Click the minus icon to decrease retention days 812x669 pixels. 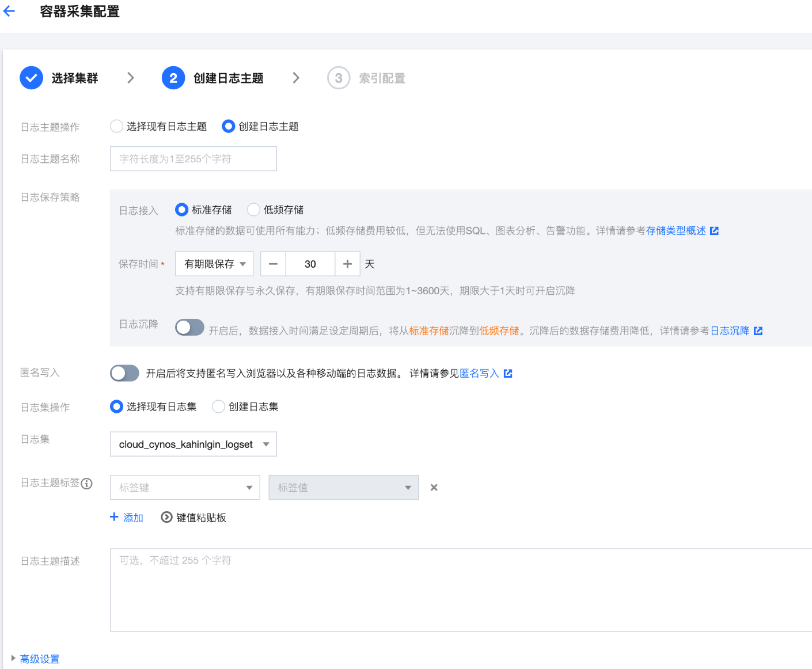click(273, 264)
